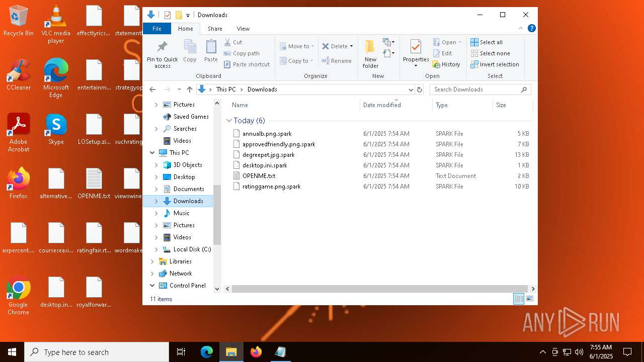Open Recycle Bin on desktop
The width and height of the screenshot is (644, 362).
pos(19,21)
